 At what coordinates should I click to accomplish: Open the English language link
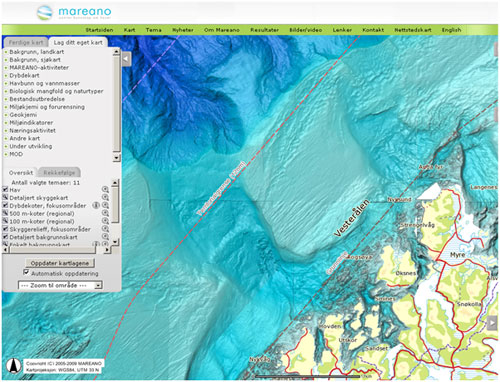pos(451,30)
